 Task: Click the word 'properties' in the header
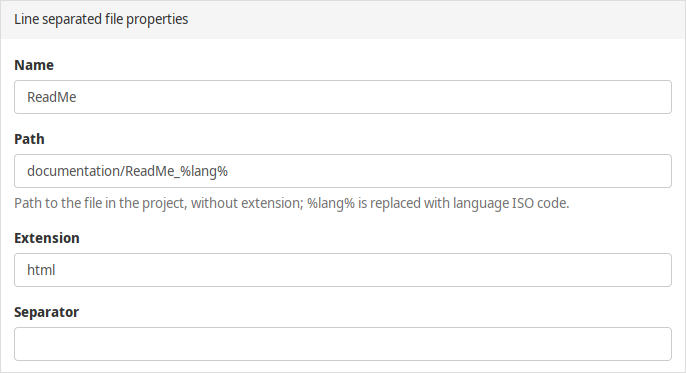pyautogui.click(x=157, y=20)
